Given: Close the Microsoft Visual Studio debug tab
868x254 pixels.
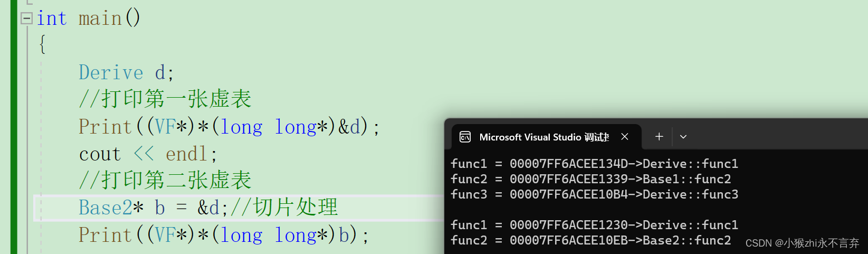Looking at the screenshot, I should click(625, 137).
